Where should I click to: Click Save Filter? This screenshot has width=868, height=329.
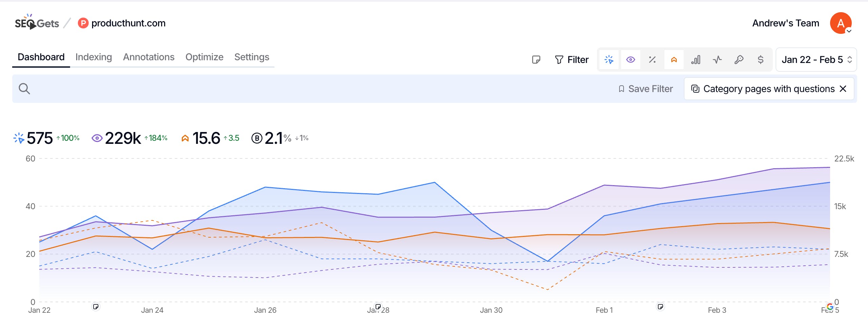point(646,89)
